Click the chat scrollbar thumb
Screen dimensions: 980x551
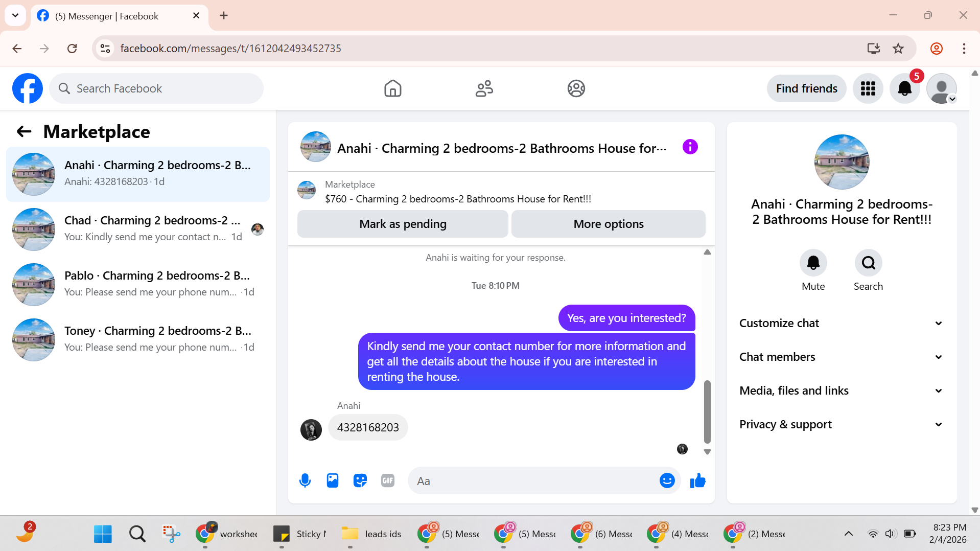[x=707, y=411]
